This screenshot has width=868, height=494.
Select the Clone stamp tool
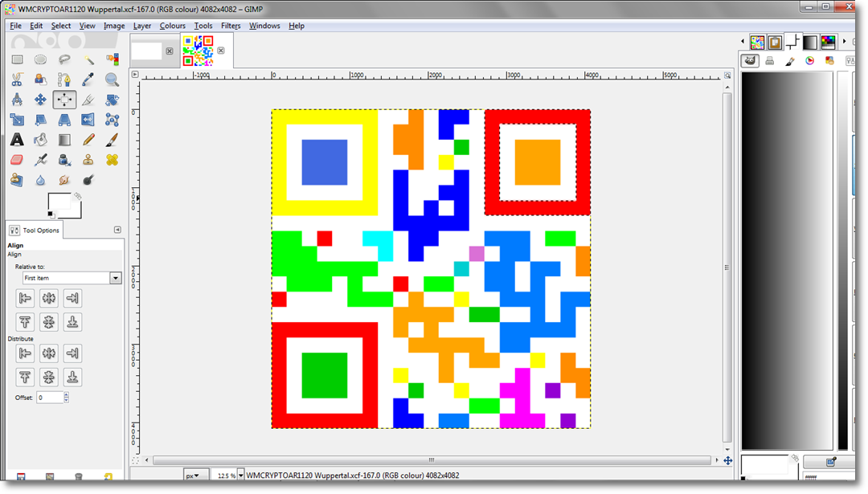88,160
